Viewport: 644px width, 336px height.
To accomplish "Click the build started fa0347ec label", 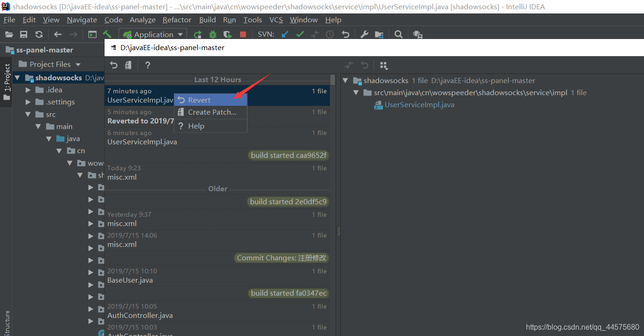I will tap(289, 293).
